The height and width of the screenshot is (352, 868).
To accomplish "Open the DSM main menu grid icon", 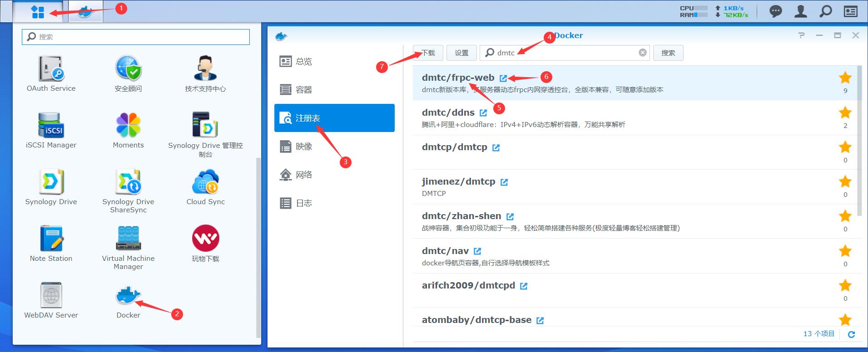I will 38,12.
